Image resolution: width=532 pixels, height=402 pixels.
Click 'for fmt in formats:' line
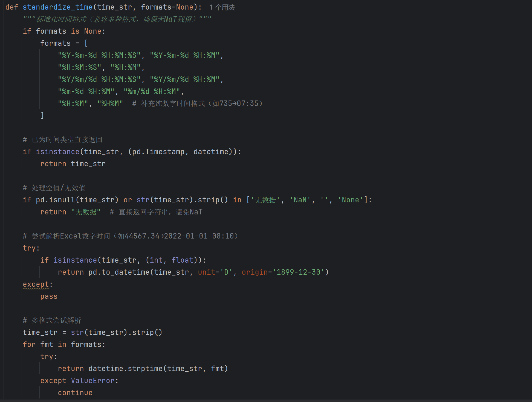pos(64,344)
